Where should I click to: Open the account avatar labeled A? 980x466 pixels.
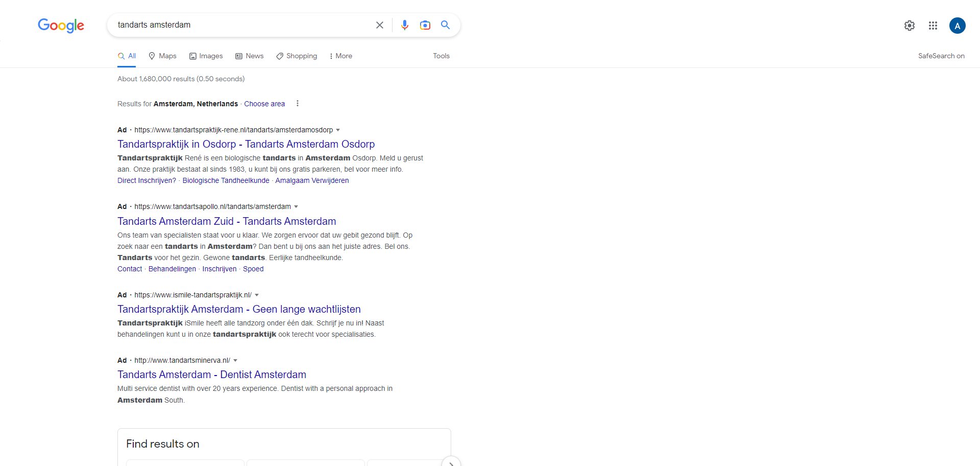[958, 26]
